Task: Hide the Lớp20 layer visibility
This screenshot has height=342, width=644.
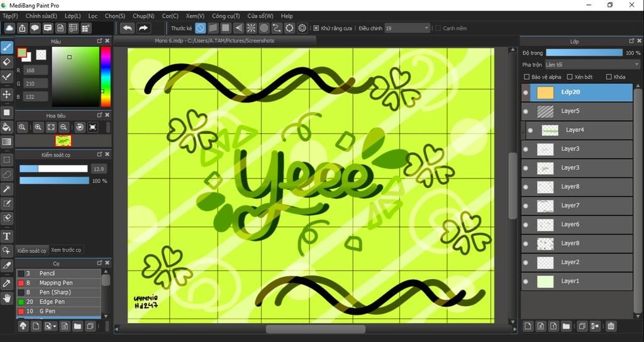Action: click(x=526, y=92)
